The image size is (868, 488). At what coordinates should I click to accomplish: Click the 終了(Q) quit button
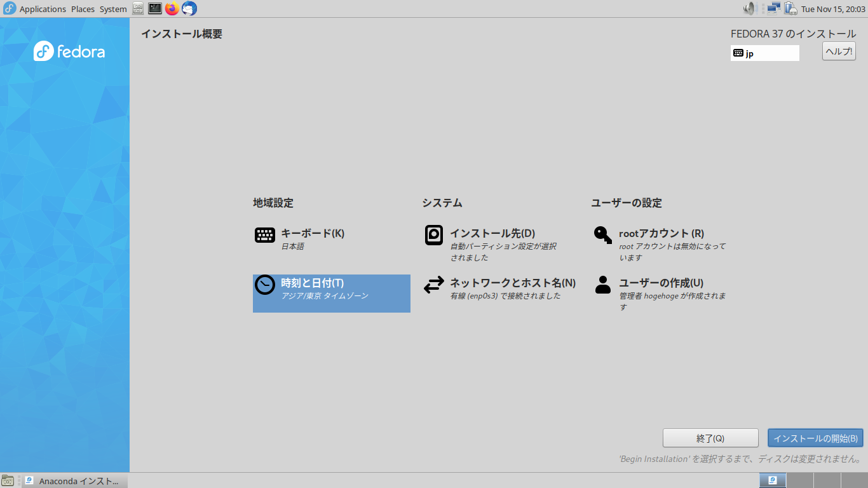(x=710, y=438)
